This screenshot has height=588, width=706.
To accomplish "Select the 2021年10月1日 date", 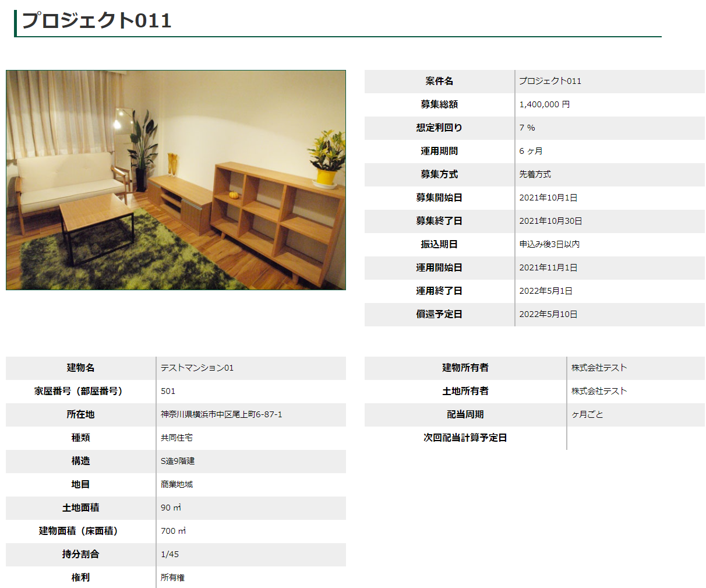I will [548, 198].
